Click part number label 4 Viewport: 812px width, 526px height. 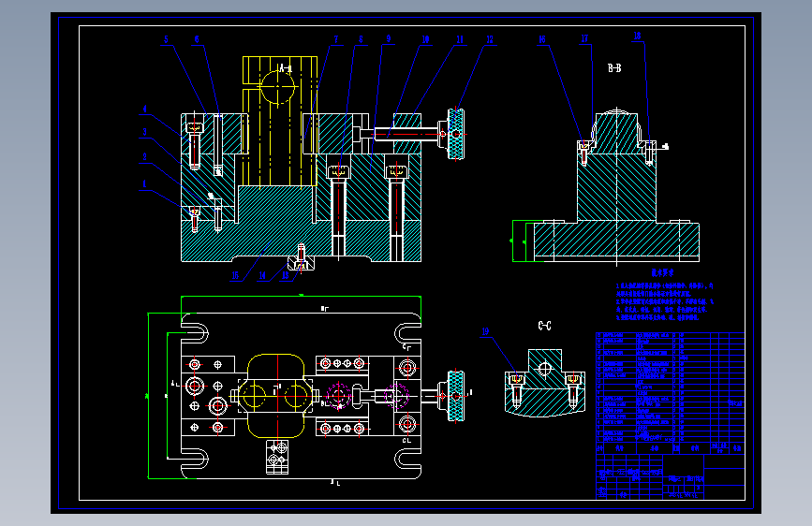tap(144, 110)
